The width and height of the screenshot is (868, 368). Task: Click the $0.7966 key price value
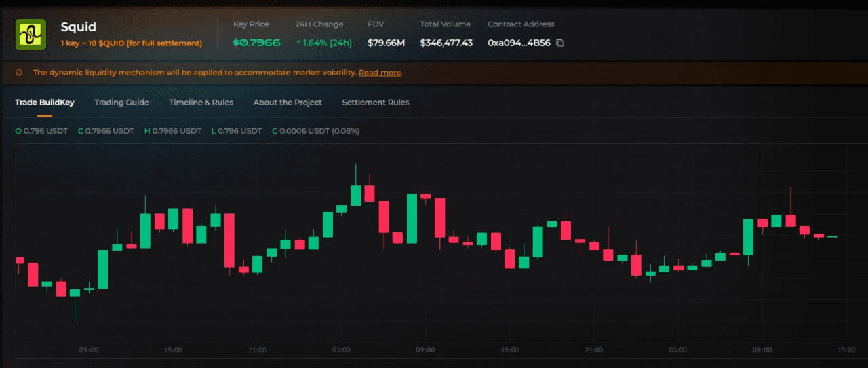tap(256, 43)
